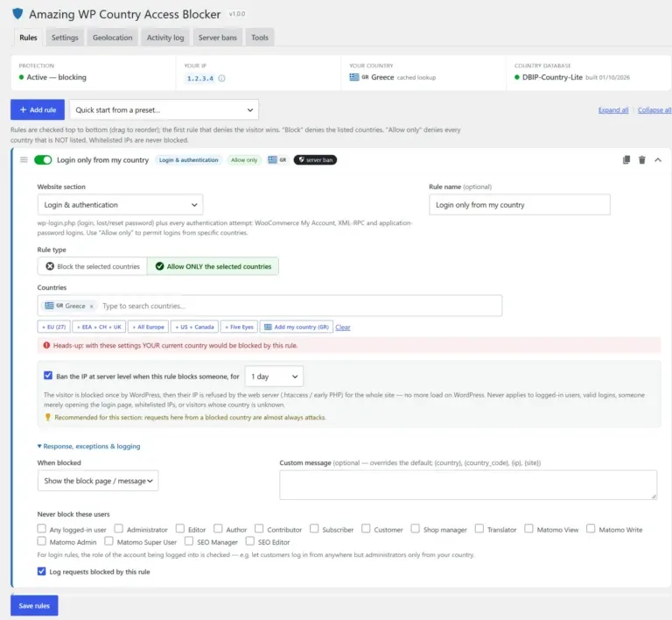Image resolution: width=672 pixels, height=620 pixels.
Task: Open Quick start from a preset dropdown
Action: [164, 109]
